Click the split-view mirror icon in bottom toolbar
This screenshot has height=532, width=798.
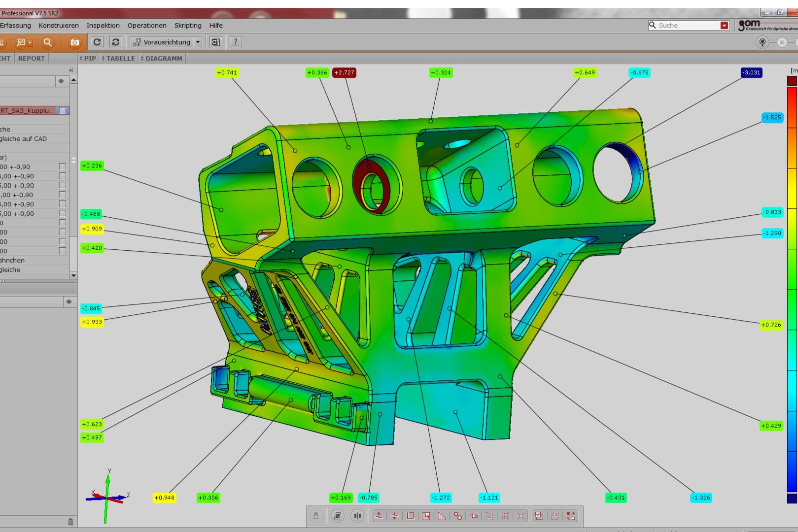(357, 516)
